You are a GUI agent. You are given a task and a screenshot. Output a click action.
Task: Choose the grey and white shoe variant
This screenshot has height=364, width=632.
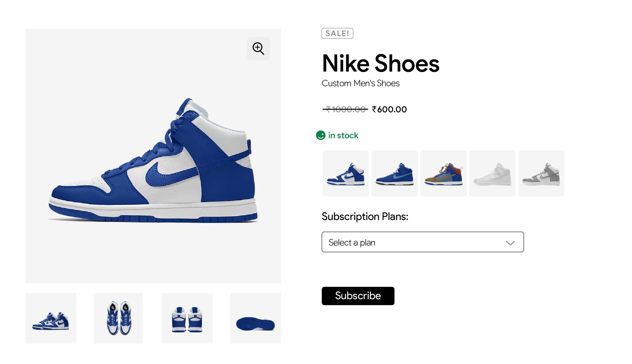coord(541,173)
